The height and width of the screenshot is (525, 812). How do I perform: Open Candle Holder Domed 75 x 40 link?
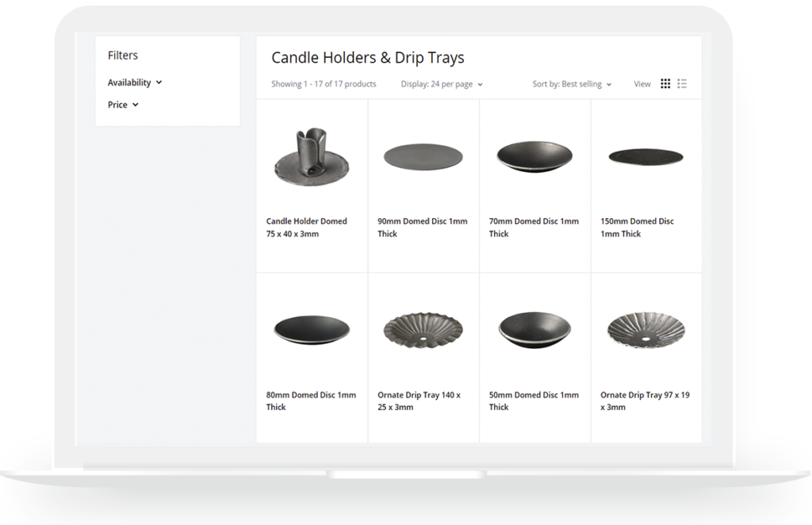click(x=307, y=228)
